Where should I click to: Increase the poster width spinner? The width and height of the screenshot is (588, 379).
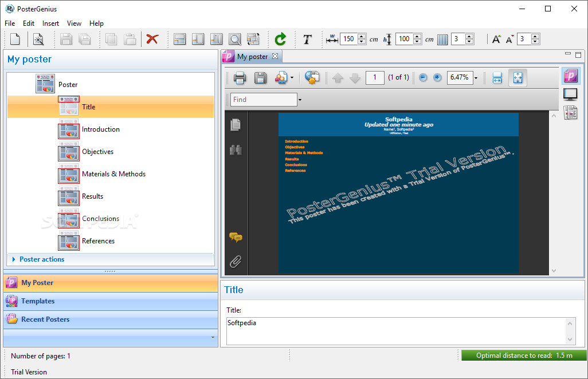pyautogui.click(x=362, y=36)
